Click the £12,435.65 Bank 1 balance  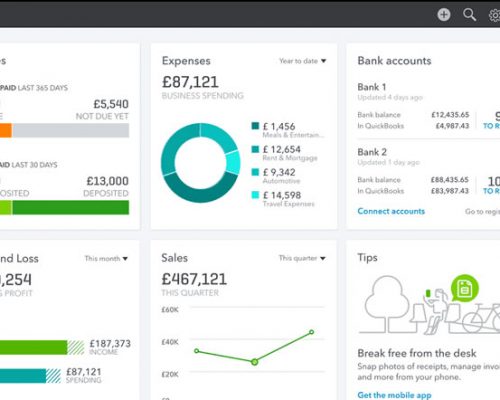coord(450,115)
